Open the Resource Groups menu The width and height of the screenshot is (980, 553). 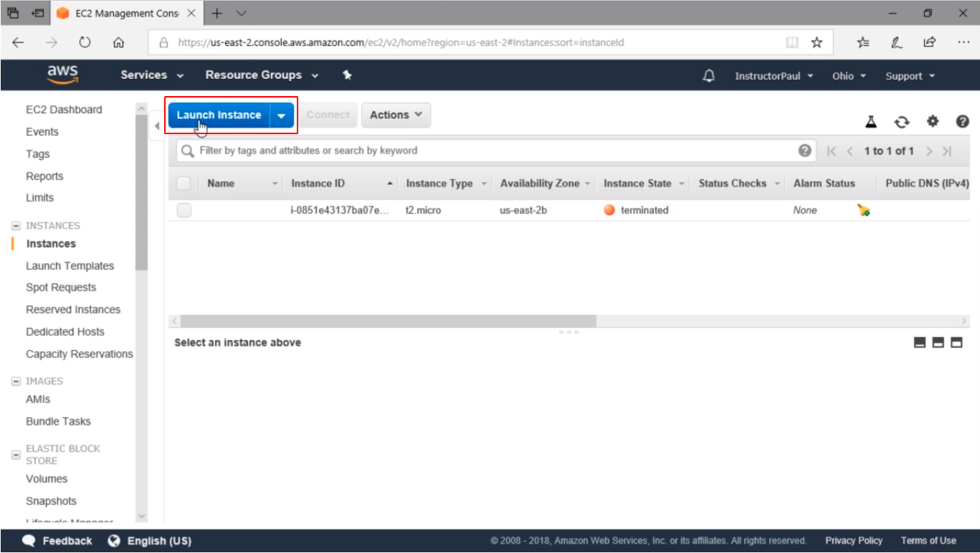262,75
